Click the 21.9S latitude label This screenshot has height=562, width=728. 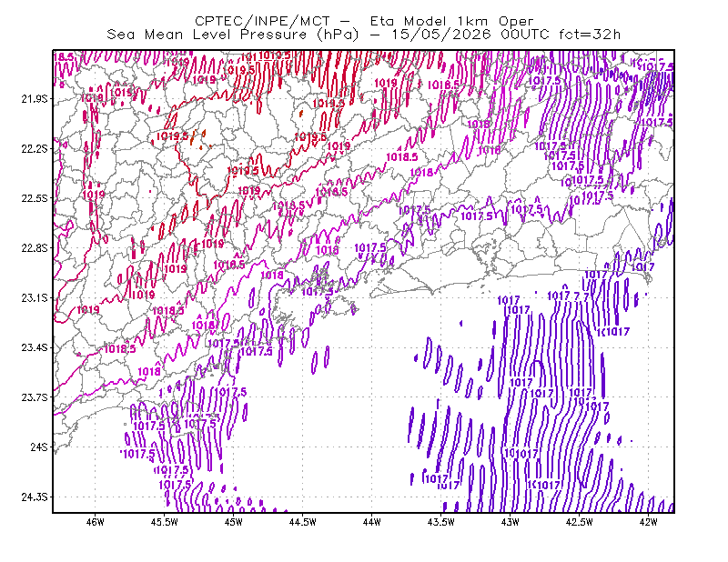[34, 99]
